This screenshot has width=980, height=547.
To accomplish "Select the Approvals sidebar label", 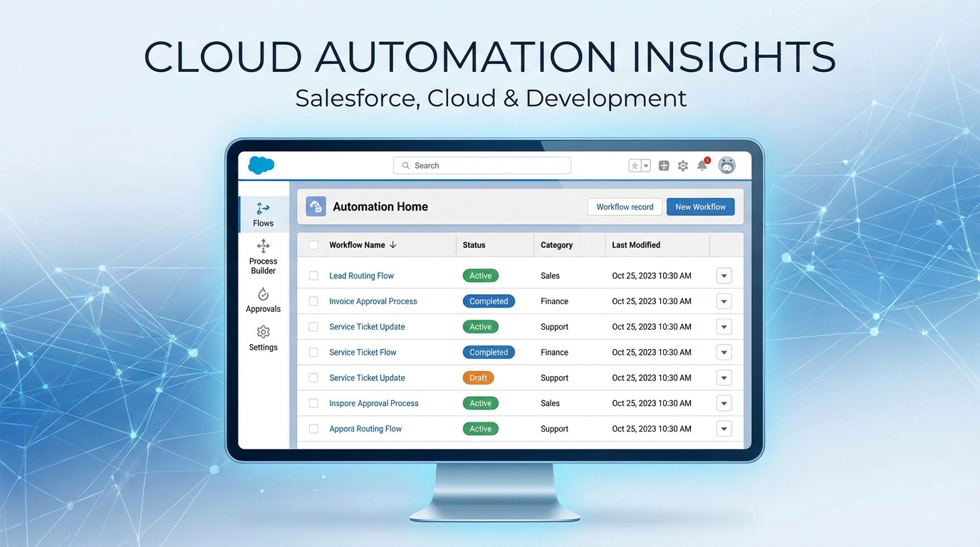I will pyautogui.click(x=263, y=309).
